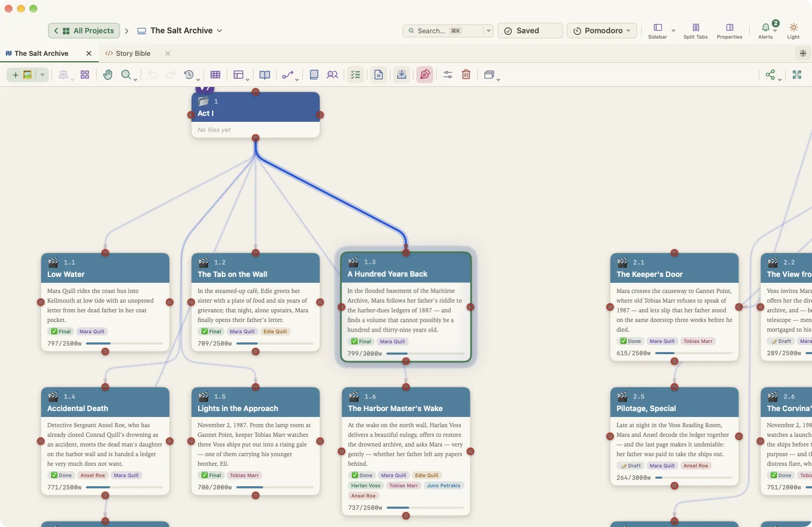Open the Pomodoro dropdown
Screen dimensions: 812x527
tap(602, 31)
